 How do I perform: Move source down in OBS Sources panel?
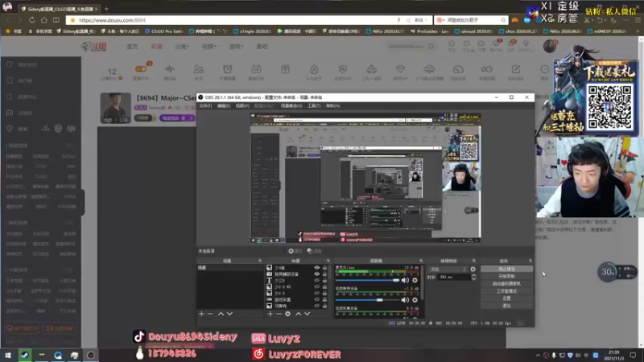[x=308, y=314]
